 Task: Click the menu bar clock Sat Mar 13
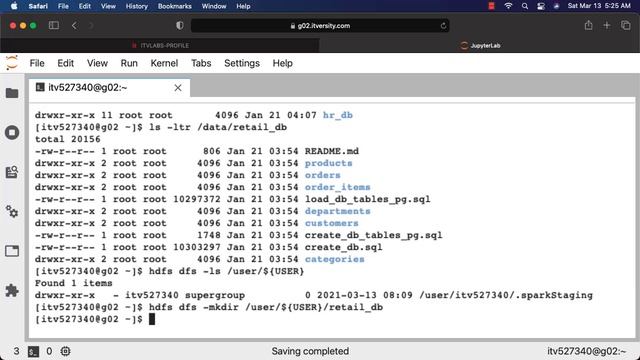pos(599,6)
